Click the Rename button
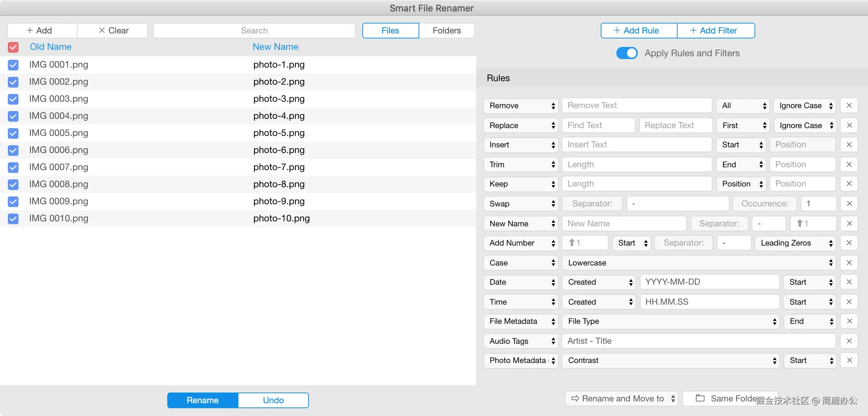The height and width of the screenshot is (416, 868). pyautogui.click(x=203, y=400)
